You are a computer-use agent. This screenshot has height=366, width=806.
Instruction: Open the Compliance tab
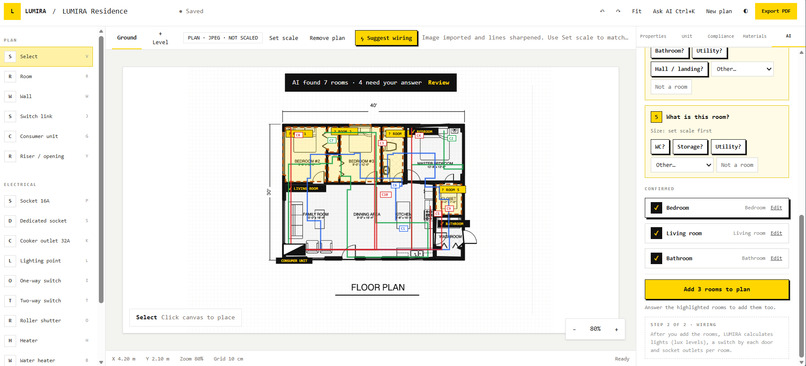[x=720, y=36]
